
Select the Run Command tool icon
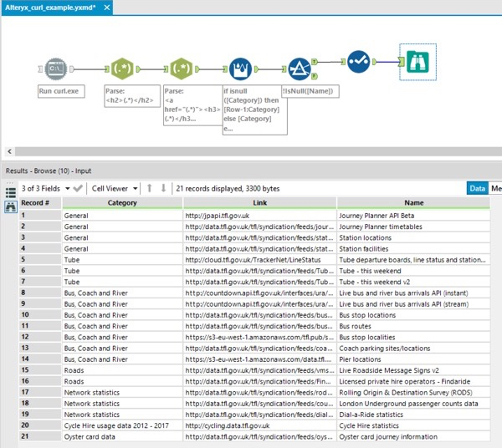(x=56, y=69)
